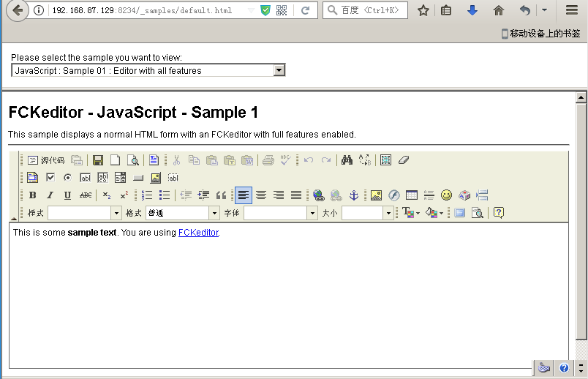588x379 pixels.
Task: Click the Copy icon
Action: 194,160
